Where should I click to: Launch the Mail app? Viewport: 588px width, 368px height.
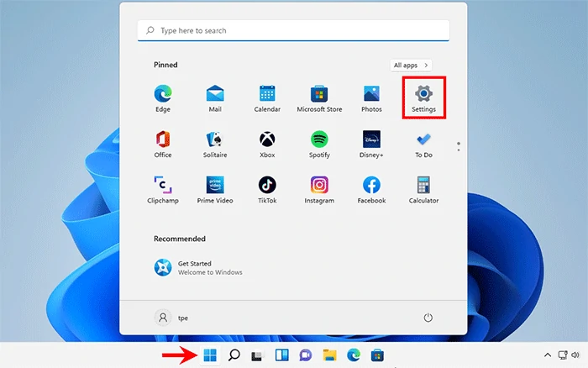(x=215, y=98)
